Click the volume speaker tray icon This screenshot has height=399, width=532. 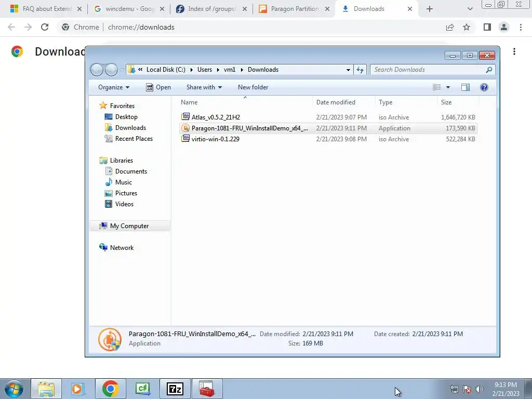[480, 389]
